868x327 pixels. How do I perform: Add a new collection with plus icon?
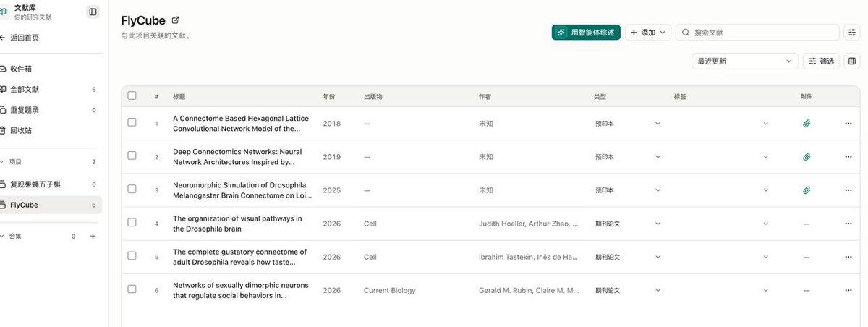click(93, 237)
